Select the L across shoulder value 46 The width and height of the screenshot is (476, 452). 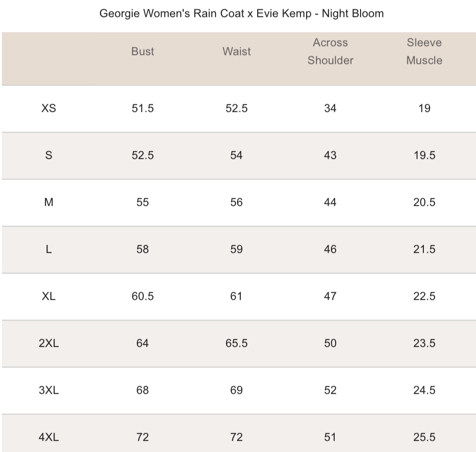330,249
